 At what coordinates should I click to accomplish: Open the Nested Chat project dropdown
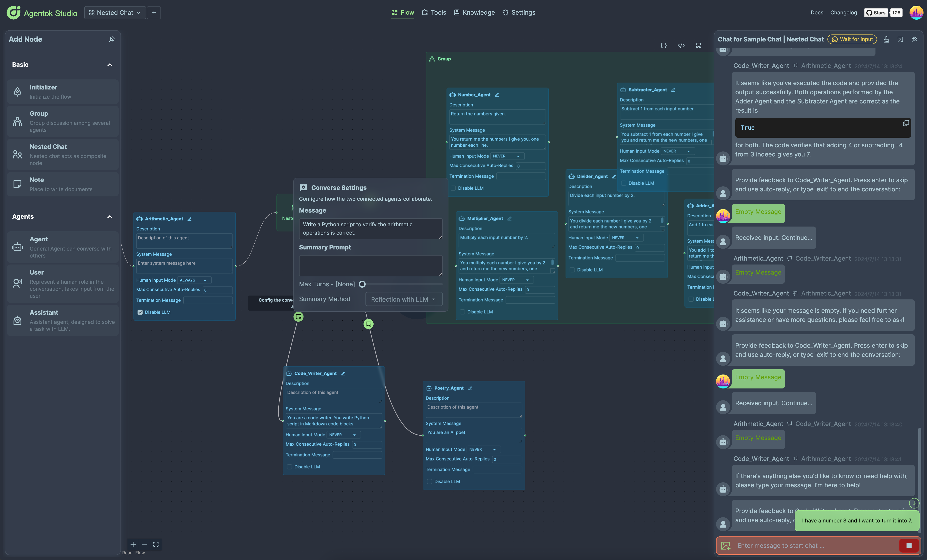point(115,13)
